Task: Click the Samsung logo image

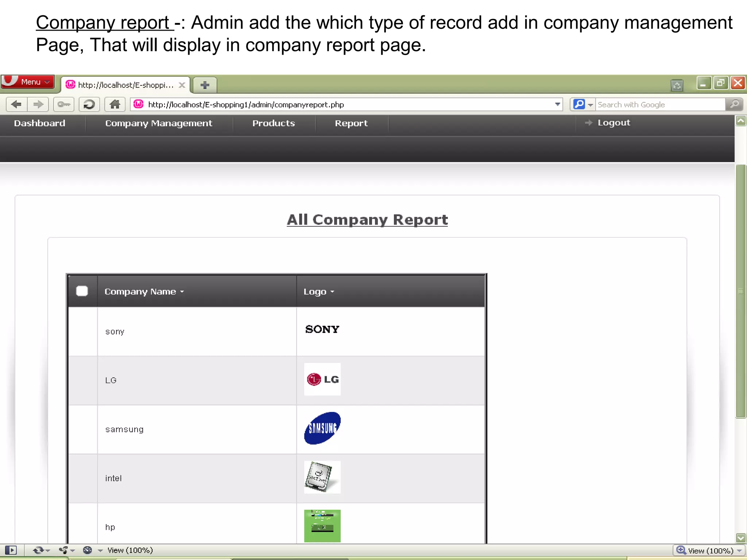Action: 322,428
